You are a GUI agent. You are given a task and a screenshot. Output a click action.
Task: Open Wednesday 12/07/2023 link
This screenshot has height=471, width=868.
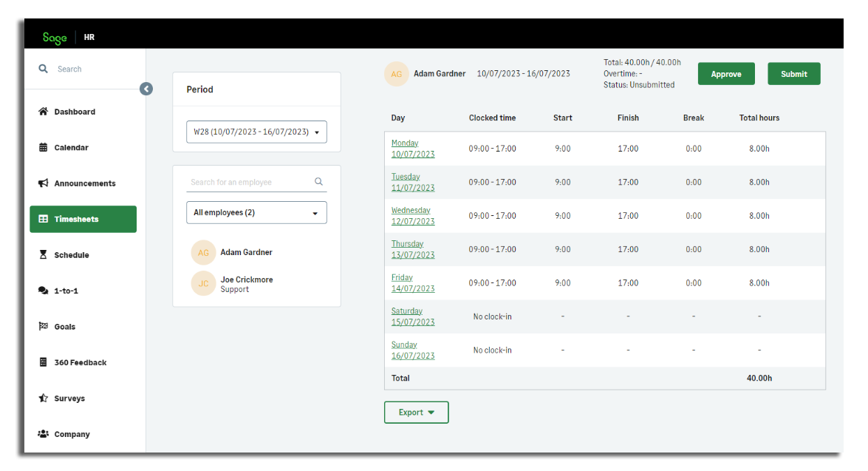coord(413,216)
